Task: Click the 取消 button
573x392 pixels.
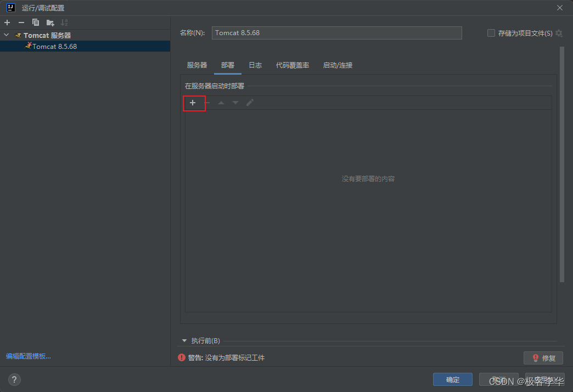Action: coord(498,379)
